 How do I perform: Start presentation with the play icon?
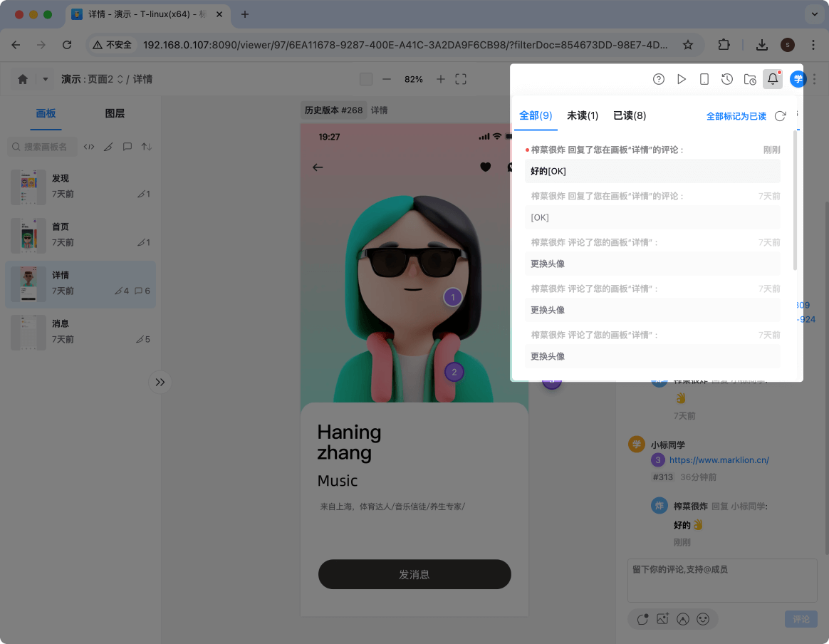coord(682,79)
